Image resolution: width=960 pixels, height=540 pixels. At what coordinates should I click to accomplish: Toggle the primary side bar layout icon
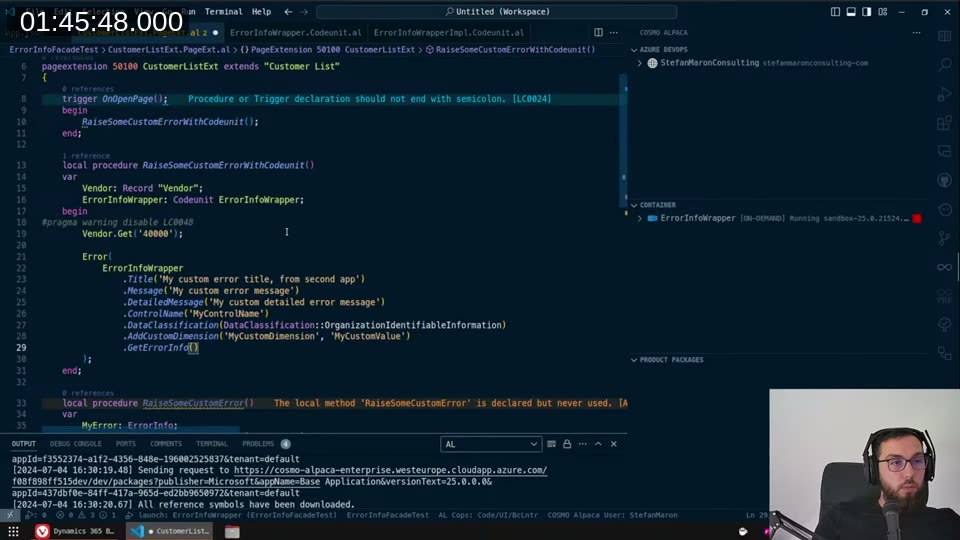836,12
